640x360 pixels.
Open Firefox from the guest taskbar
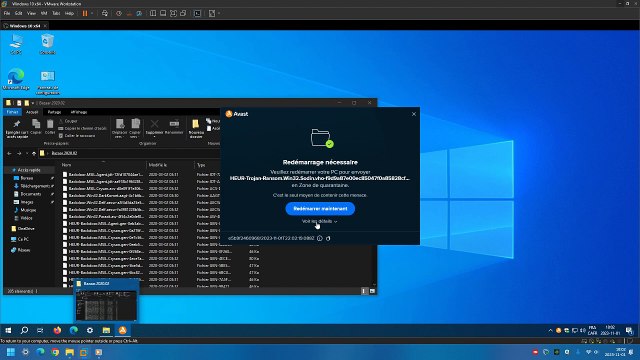point(57,330)
